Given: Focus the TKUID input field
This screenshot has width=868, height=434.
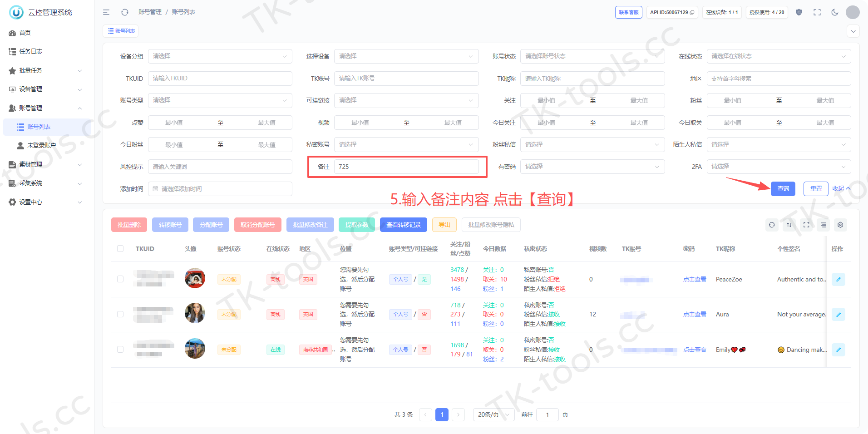Looking at the screenshot, I should pyautogui.click(x=220, y=79).
